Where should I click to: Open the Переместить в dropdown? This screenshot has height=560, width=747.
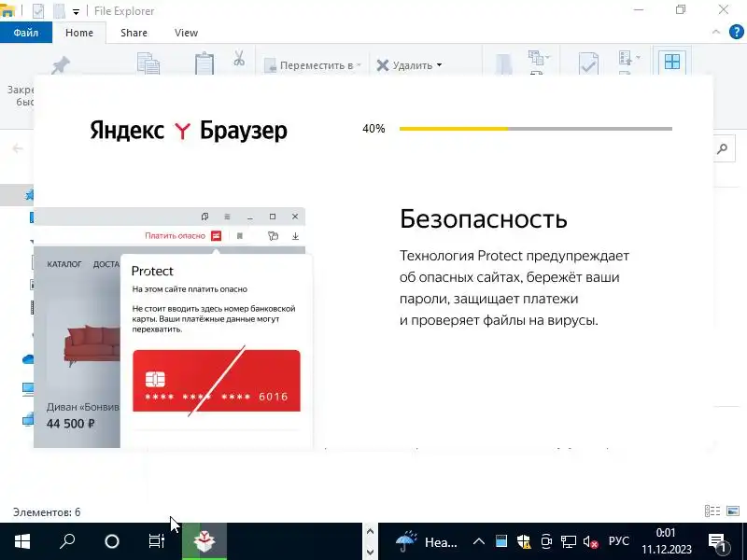click(313, 65)
